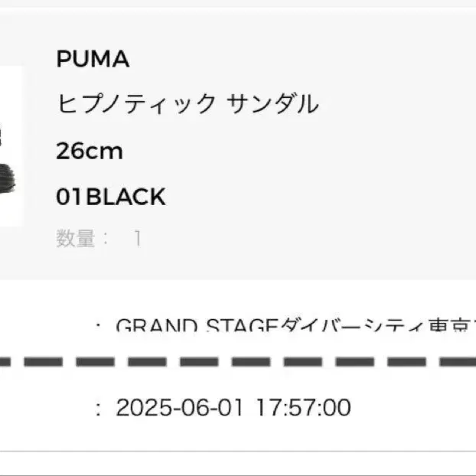Click the colon before the timestamp
476x476 pixels.
(98, 408)
